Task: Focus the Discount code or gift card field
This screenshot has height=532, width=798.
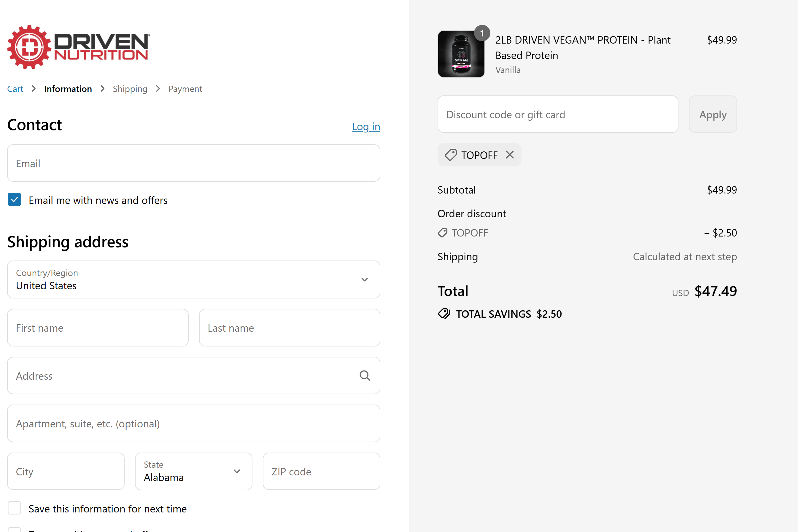Action: [558, 114]
